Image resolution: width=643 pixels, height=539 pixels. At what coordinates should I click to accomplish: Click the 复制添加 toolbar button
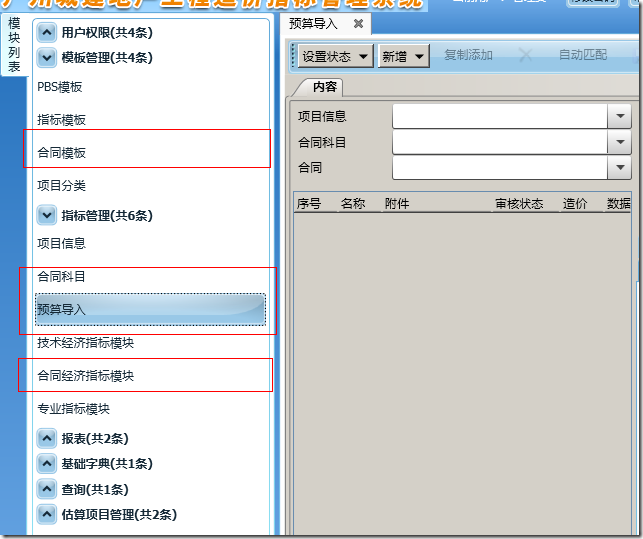point(468,55)
